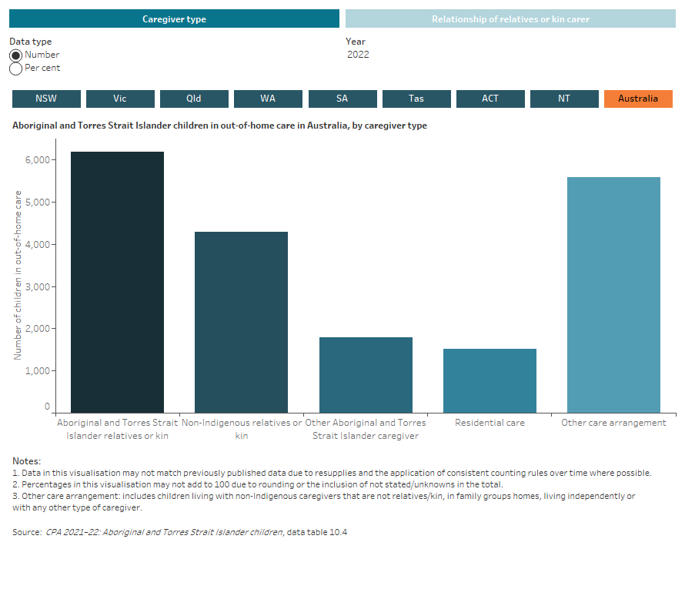Select the ACT state button
The image size is (685, 616).
pyautogui.click(x=490, y=99)
